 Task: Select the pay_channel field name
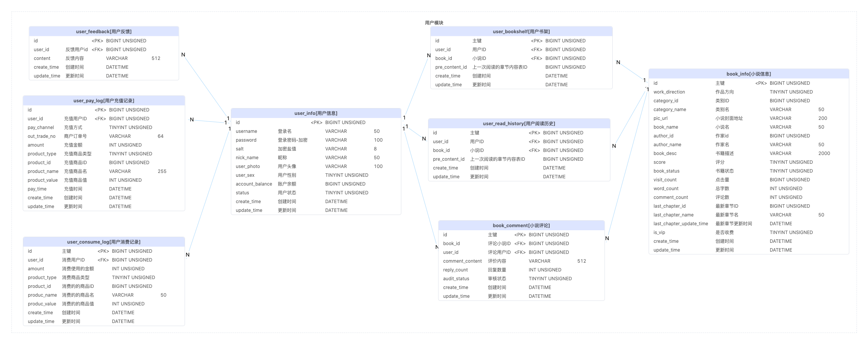[41, 128]
